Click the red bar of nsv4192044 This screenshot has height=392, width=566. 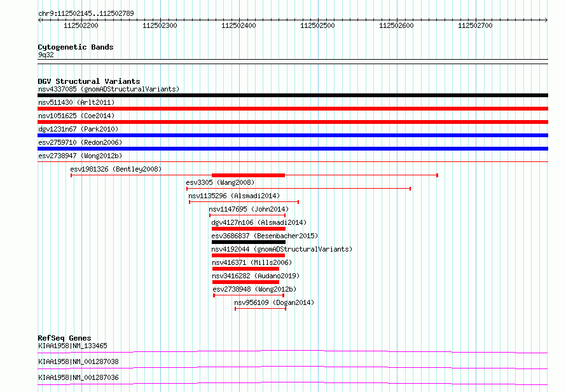[249, 255]
